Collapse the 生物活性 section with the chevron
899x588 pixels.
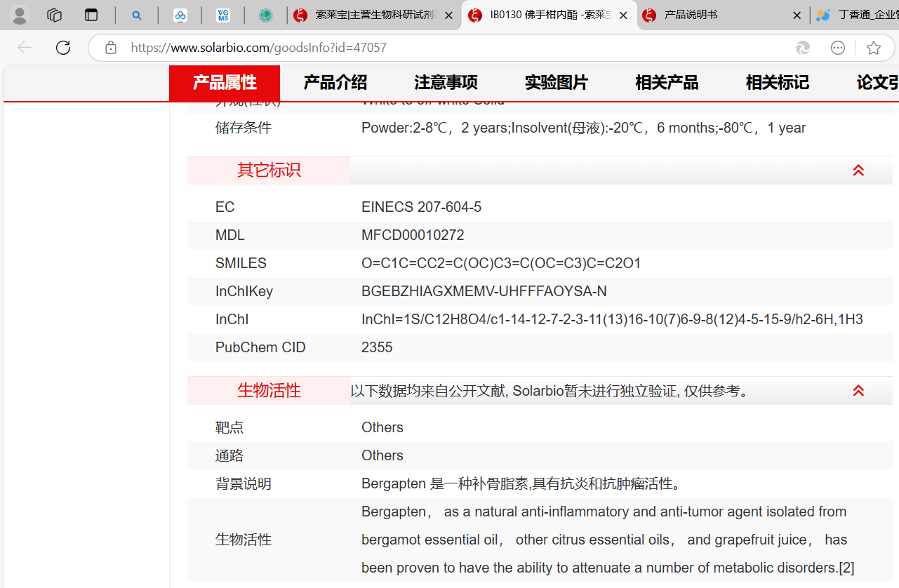[x=858, y=391]
